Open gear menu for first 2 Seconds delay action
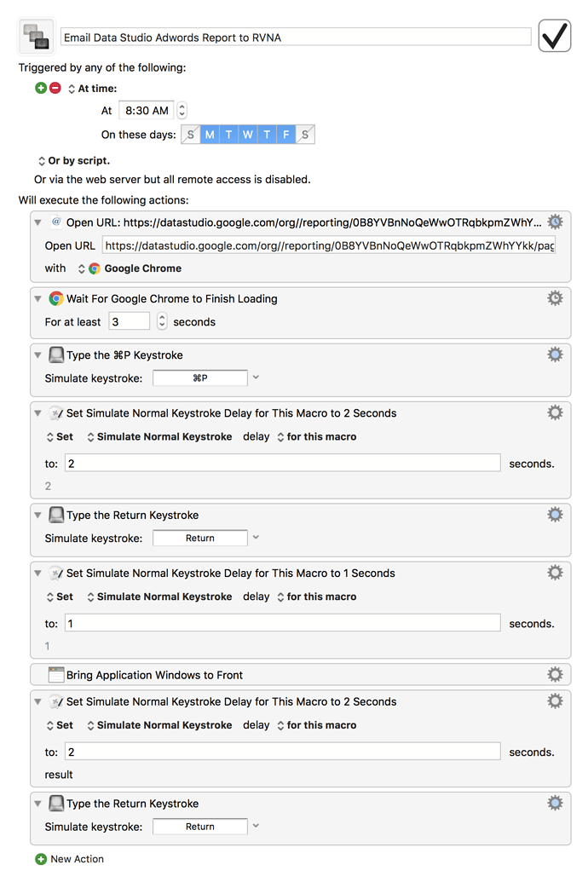Image resolution: width=588 pixels, height=882 pixels. [x=556, y=412]
